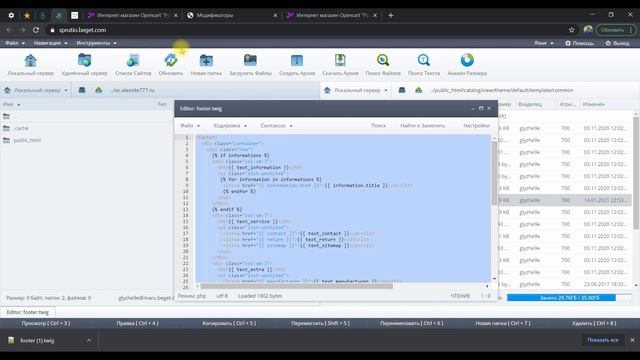
Task: Click the editor horizontal scrollbar
Action: coord(296,286)
